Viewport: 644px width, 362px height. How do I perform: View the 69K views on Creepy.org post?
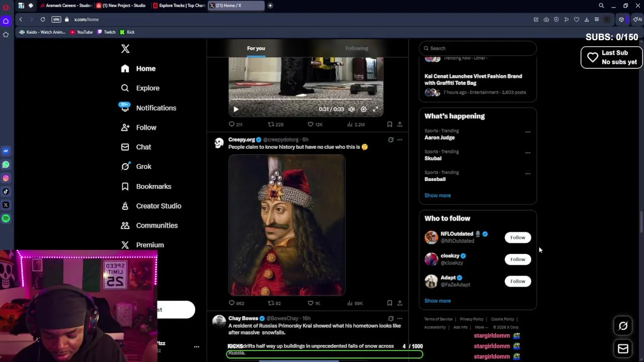coord(355,303)
